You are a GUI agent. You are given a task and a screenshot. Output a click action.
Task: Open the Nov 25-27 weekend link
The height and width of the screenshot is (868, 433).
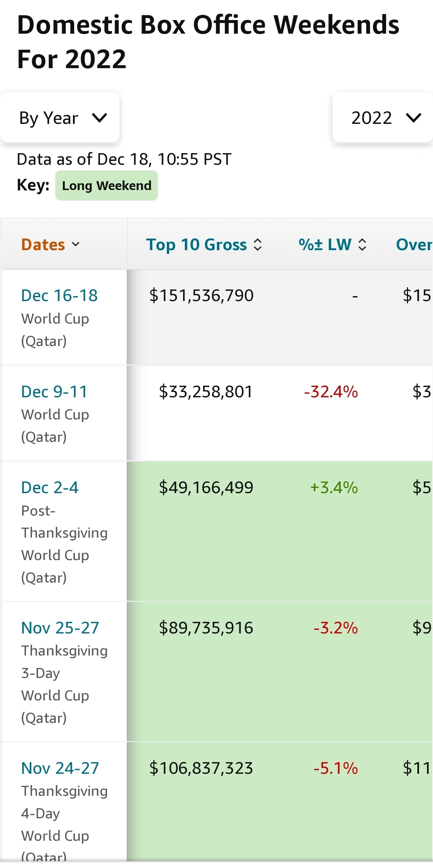pos(60,628)
